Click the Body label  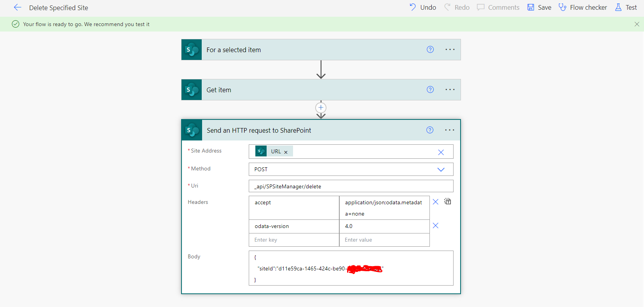[x=194, y=256]
